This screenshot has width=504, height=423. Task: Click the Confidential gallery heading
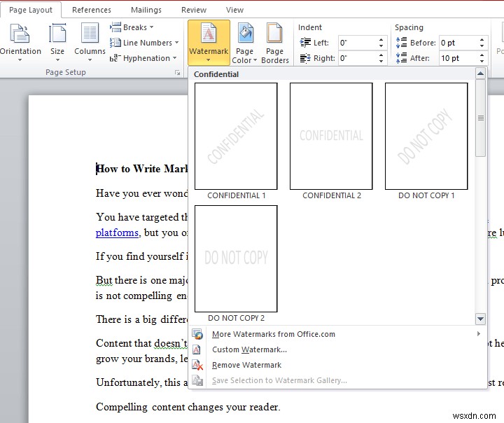click(216, 74)
